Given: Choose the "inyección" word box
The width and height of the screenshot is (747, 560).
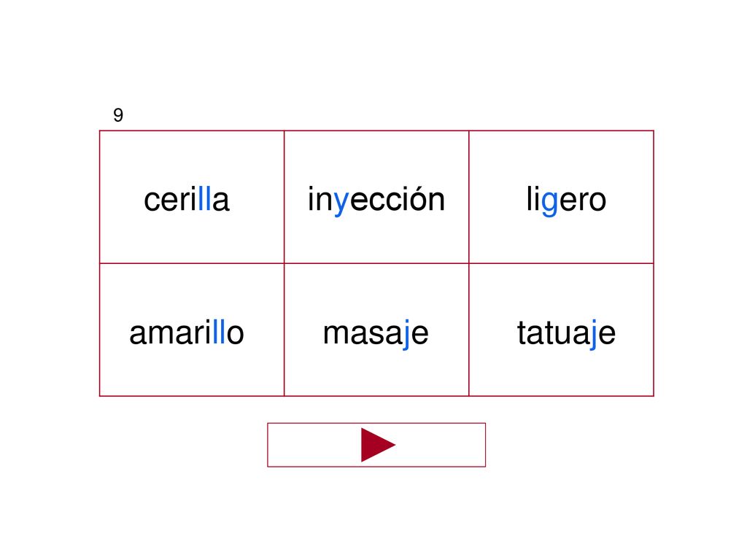Looking at the screenshot, I should tap(376, 197).
